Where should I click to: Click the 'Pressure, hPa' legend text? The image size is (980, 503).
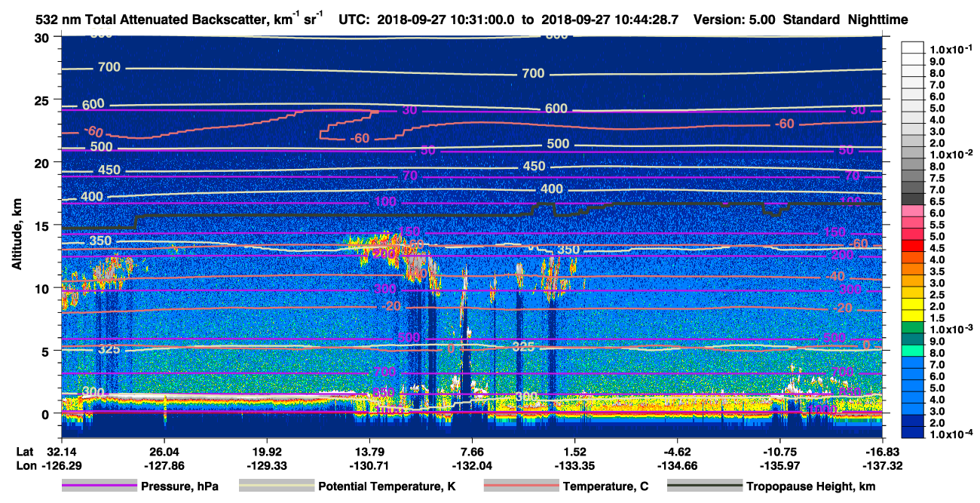coord(179,487)
